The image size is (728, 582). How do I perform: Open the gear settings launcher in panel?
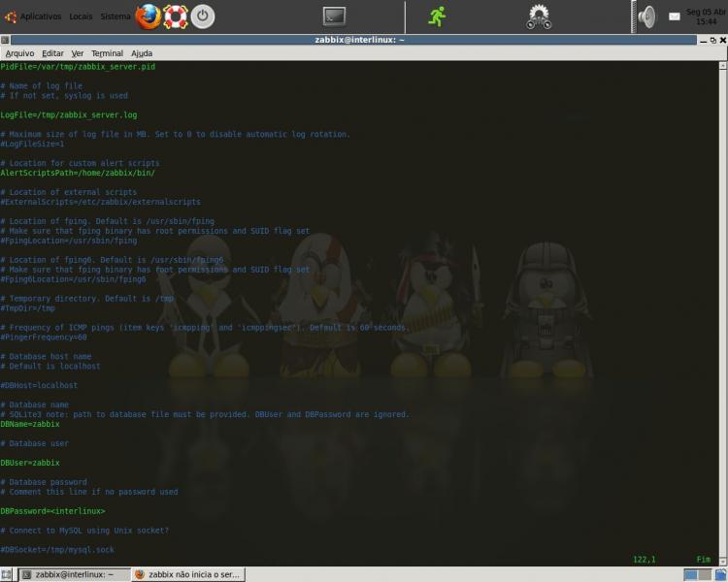coord(539,16)
